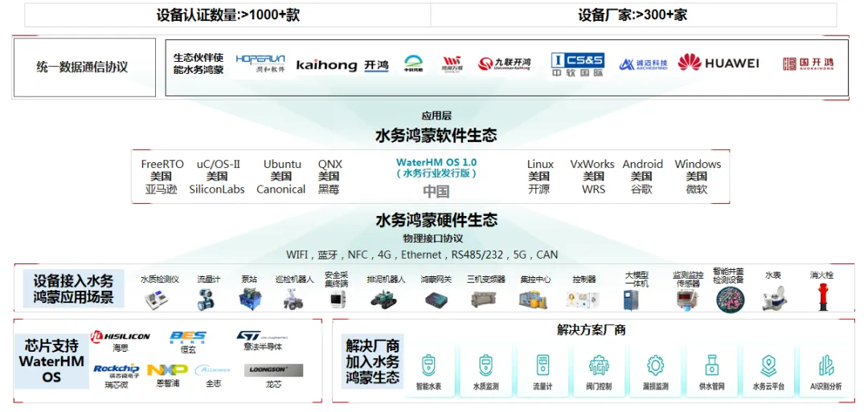Click the HOPERUN 润和软件 logo
This screenshot has width=868, height=412.
[260, 64]
